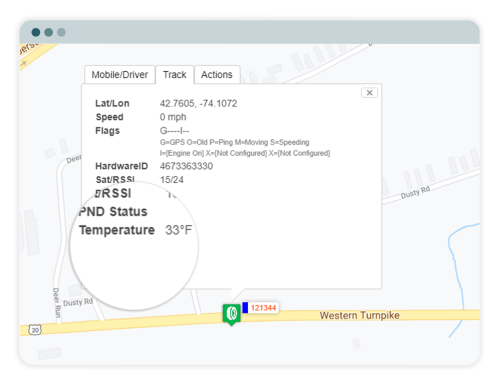
Task: Click the Speed 0 mph value
Action: pyautogui.click(x=173, y=117)
